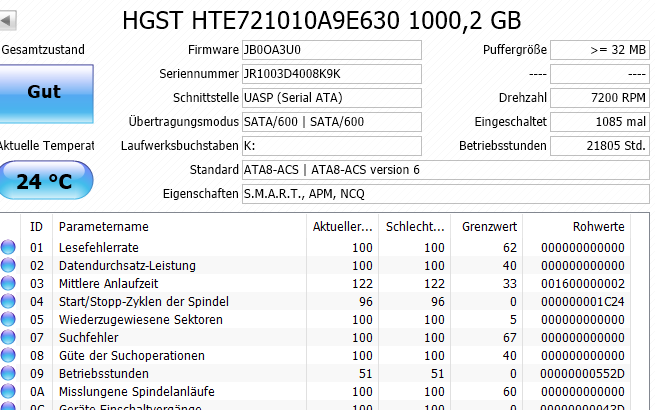
Task: Click the ID column header
Action: click(36, 227)
